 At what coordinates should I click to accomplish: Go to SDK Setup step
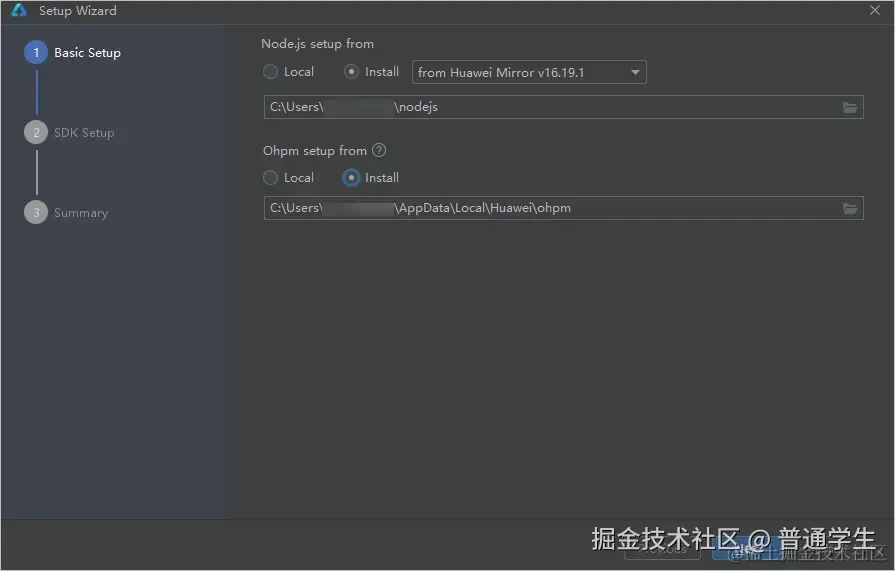coord(69,132)
